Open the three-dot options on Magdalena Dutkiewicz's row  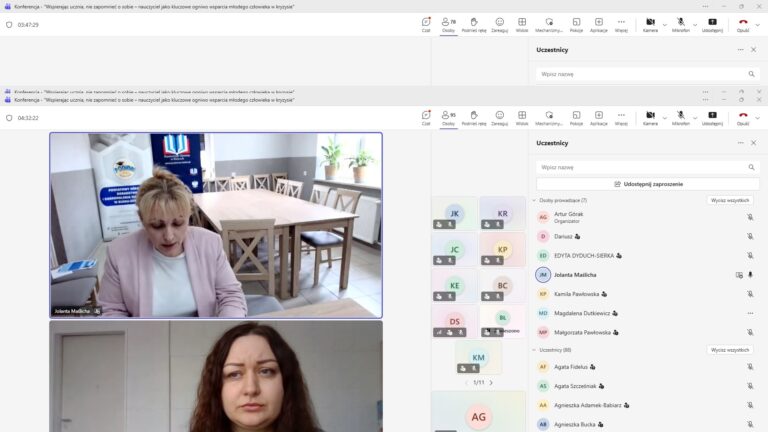coord(750,313)
